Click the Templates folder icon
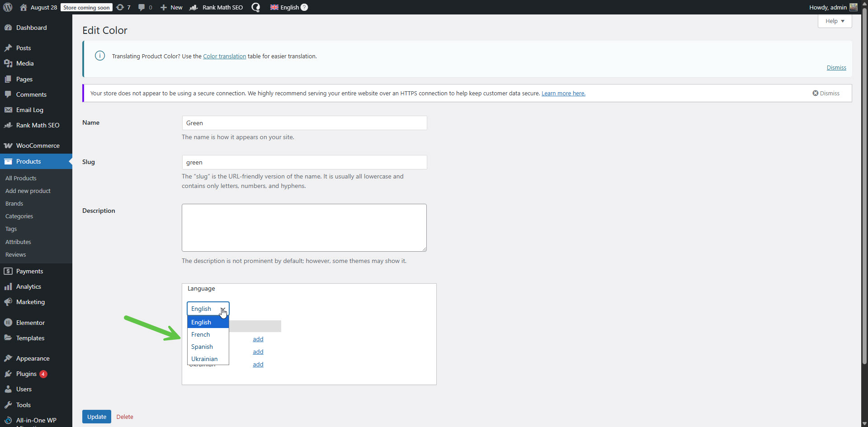This screenshot has height=427, width=868. (8, 338)
